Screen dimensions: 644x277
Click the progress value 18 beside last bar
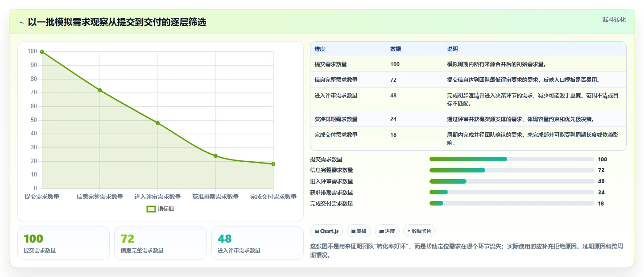(x=601, y=204)
